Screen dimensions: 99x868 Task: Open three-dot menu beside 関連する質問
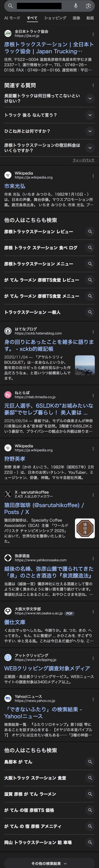pyautogui.click(x=93, y=85)
